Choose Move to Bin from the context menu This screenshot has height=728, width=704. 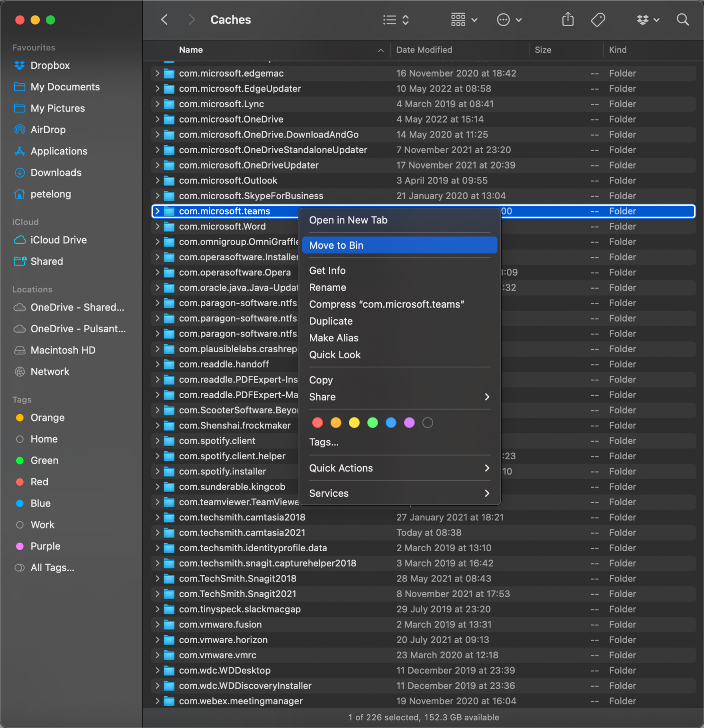click(x=336, y=245)
